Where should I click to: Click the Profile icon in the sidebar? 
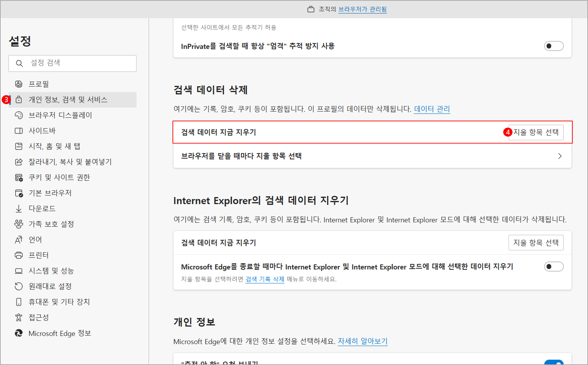19,84
